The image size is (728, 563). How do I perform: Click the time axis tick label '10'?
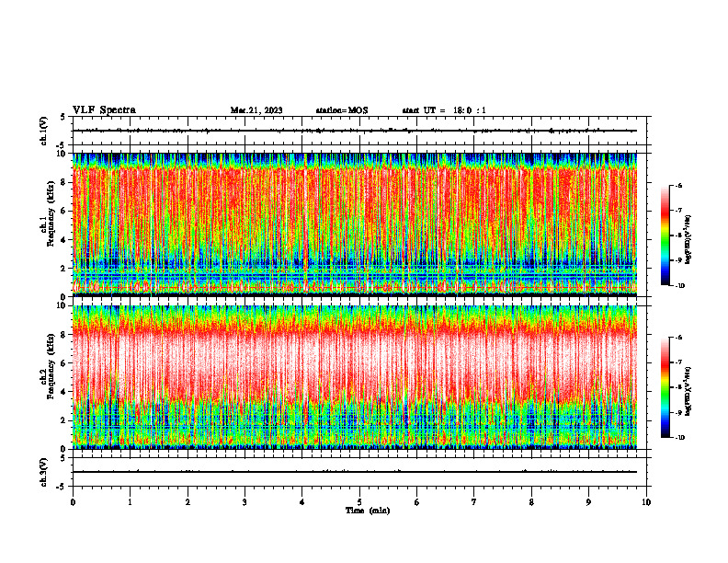646,502
